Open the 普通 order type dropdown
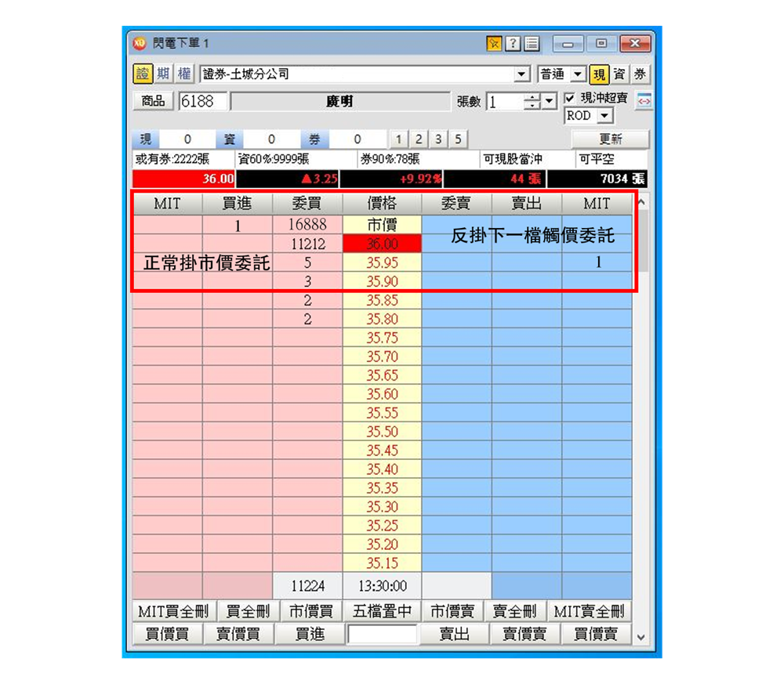This screenshot has width=784, height=684. [x=578, y=74]
